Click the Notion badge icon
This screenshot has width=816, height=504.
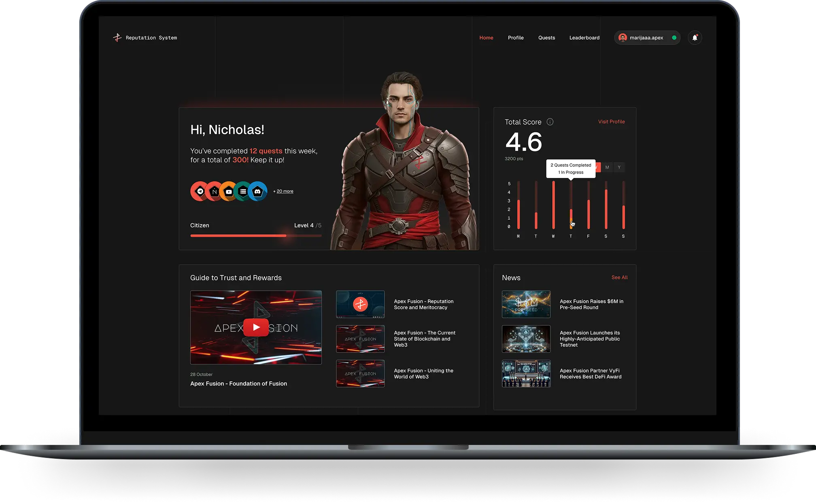[213, 191]
